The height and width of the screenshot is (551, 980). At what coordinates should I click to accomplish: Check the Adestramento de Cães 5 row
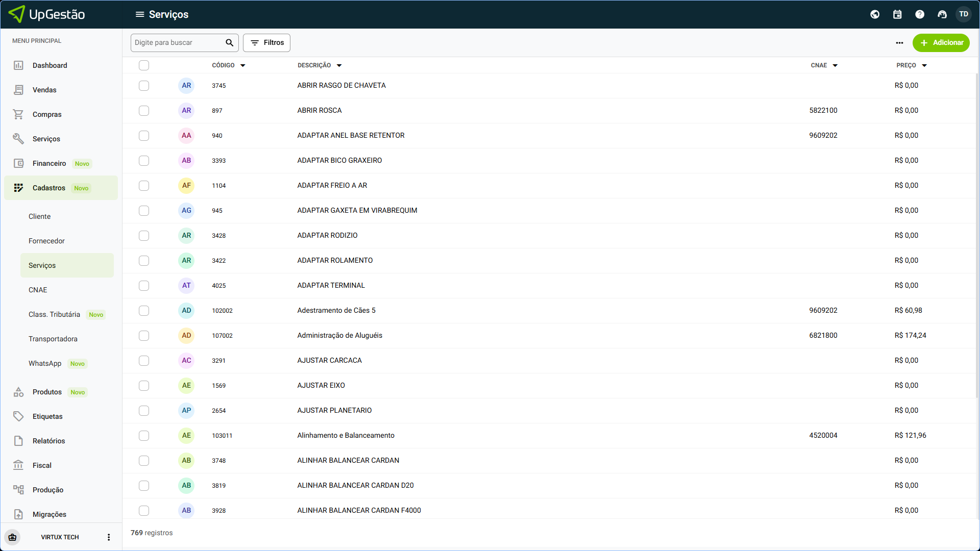coord(144,311)
